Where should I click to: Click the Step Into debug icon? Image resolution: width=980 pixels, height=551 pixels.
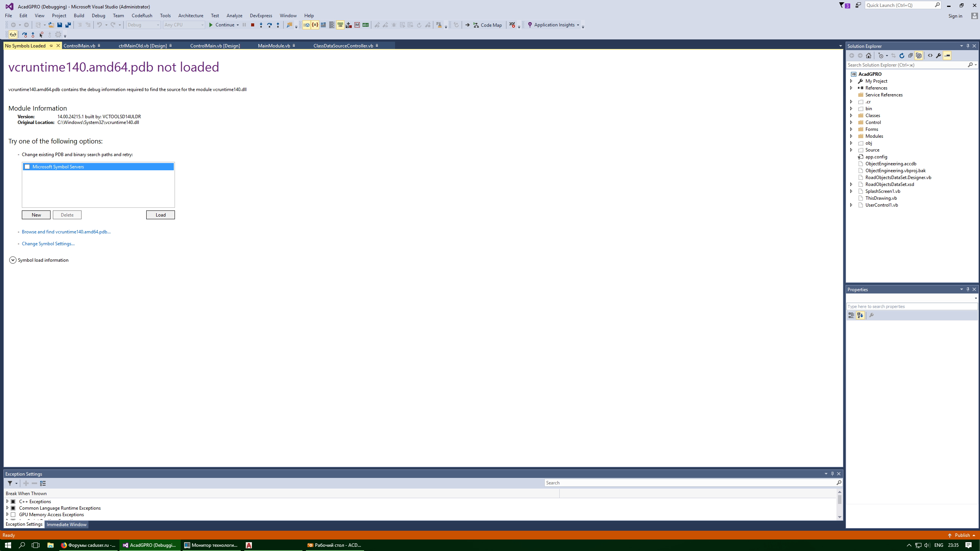coord(261,25)
